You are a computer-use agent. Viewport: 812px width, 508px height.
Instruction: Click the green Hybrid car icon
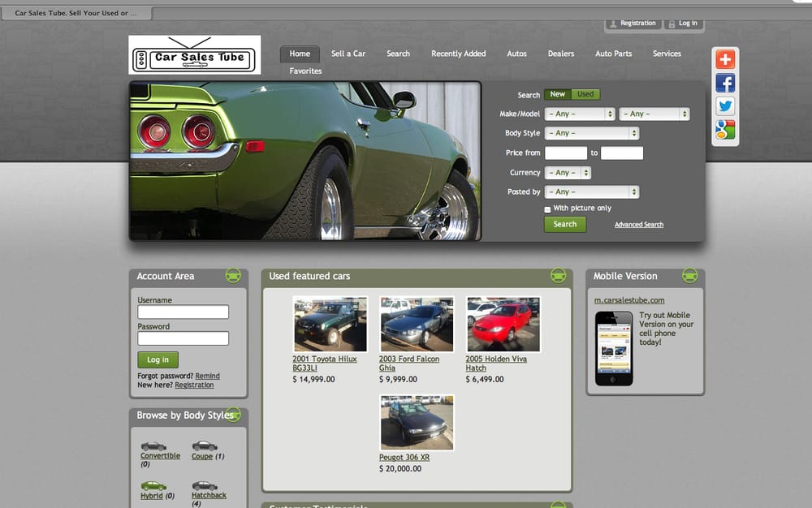coord(153,485)
